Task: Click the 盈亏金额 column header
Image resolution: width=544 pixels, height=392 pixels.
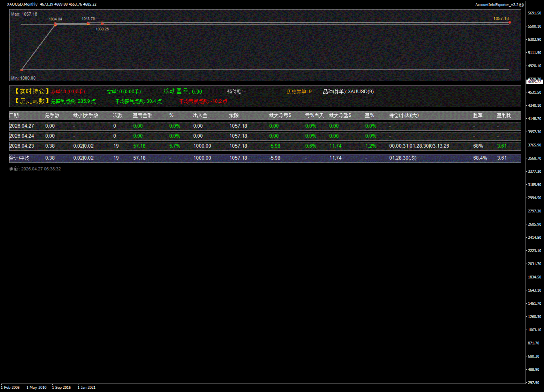Action: pyautogui.click(x=142, y=116)
